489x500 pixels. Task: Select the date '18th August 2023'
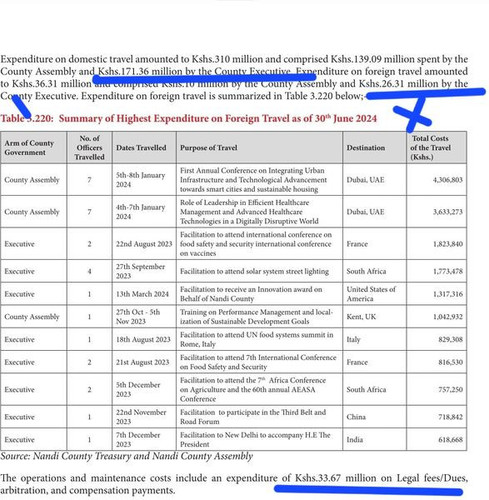click(143, 339)
